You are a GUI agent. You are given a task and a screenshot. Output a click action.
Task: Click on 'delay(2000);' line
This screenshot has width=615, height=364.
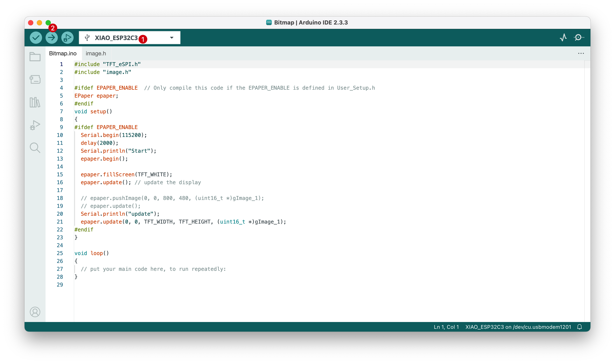[x=100, y=143]
